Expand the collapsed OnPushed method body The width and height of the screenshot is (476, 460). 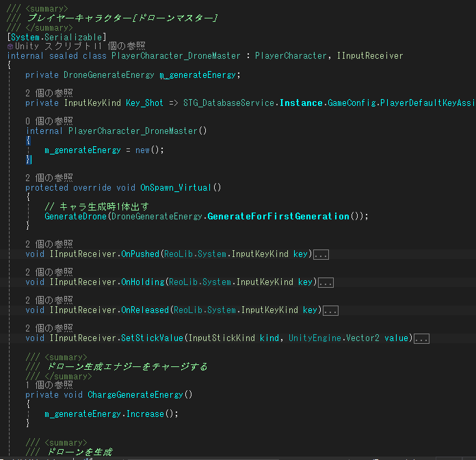321,254
